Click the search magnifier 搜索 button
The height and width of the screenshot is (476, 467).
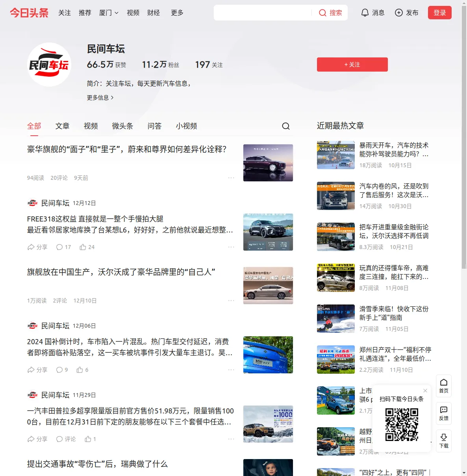click(x=330, y=13)
